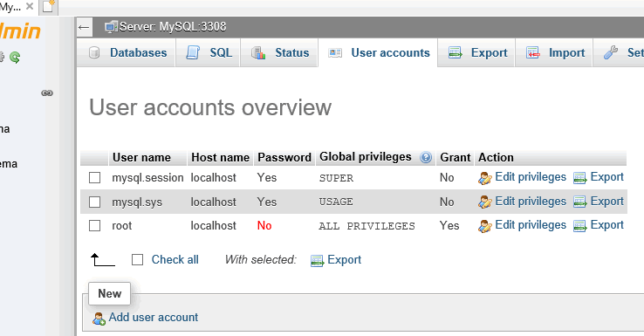The image size is (644, 336).
Task: Click Add user account link
Action: [x=154, y=317]
